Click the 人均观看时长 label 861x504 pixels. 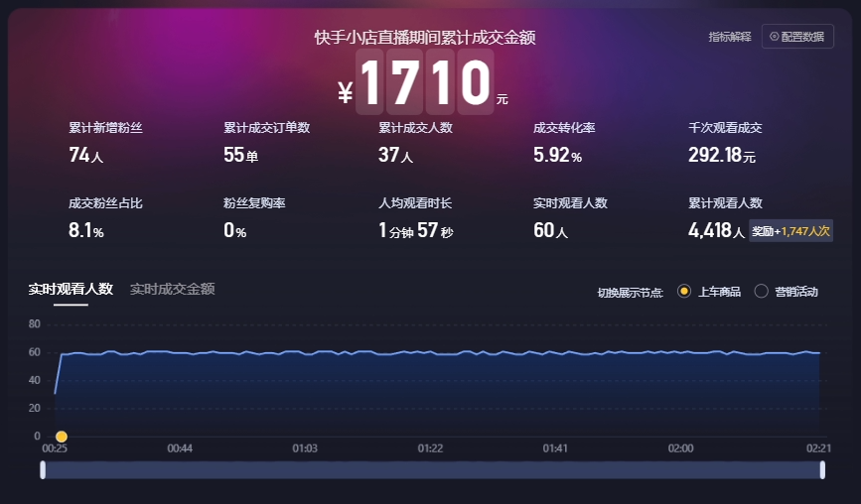415,203
